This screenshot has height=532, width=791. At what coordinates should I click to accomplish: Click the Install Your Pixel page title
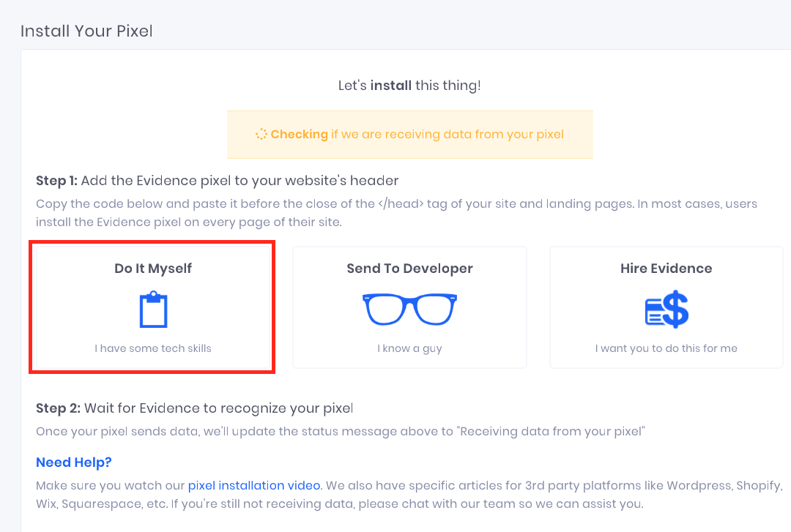pos(86,31)
